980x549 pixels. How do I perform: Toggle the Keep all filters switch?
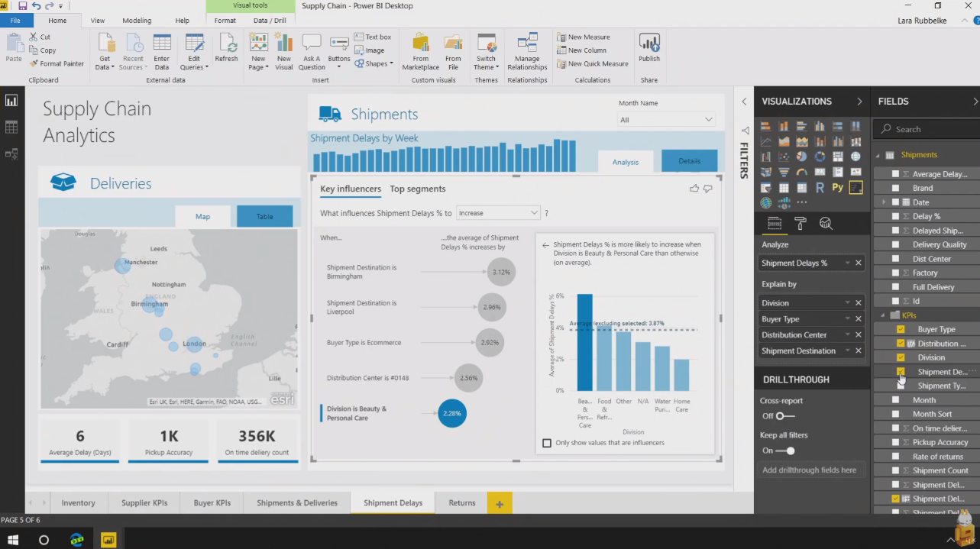pos(786,451)
